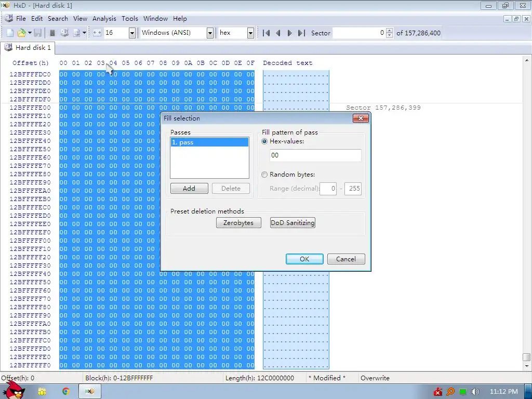Open the Edit menu
Screen dimensions: 532x399
click(37, 19)
